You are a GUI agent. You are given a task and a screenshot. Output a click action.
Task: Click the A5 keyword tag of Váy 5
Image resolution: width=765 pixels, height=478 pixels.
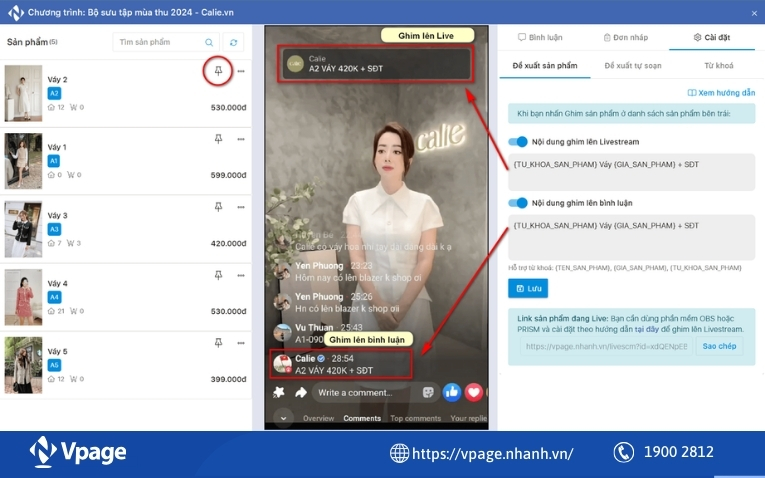[54, 365]
